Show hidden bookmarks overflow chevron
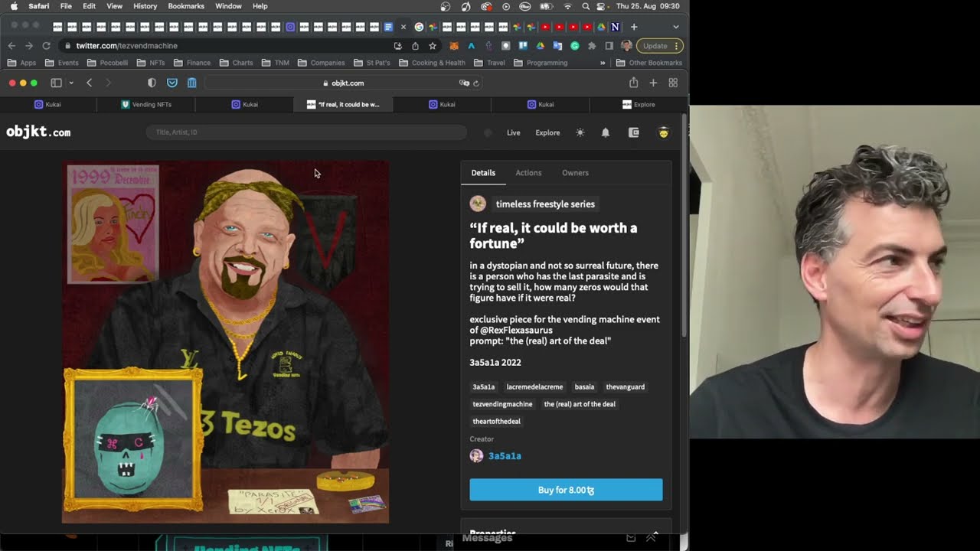Screen dimensions: 980x551 [x=603, y=63]
